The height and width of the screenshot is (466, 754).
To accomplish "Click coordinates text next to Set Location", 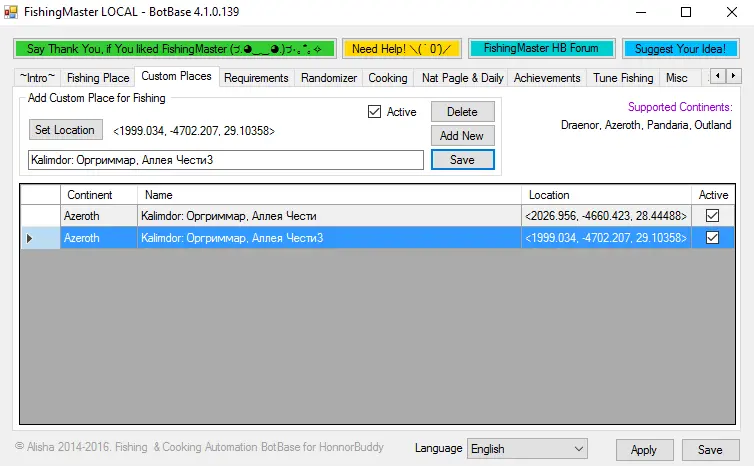I will pos(194,131).
